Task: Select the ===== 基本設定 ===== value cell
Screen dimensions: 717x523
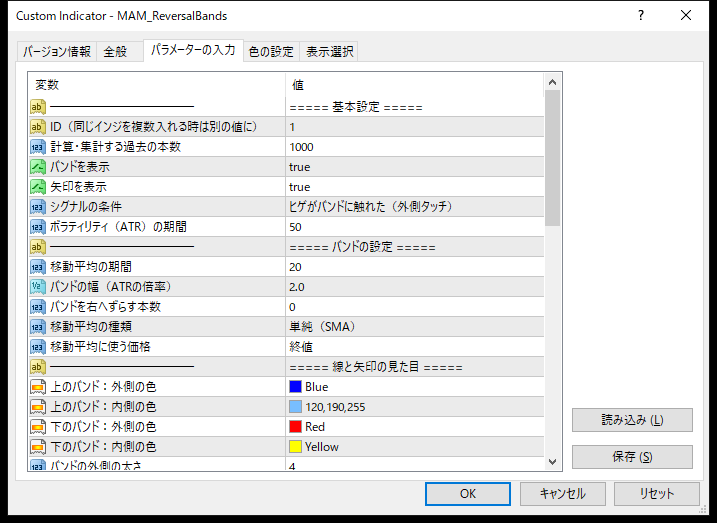Action: coord(415,107)
